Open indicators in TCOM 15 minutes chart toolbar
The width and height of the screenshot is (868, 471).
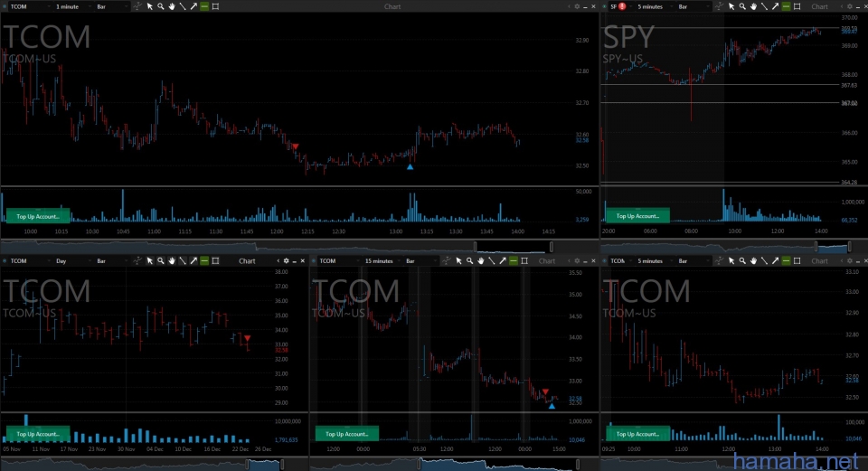446,260
